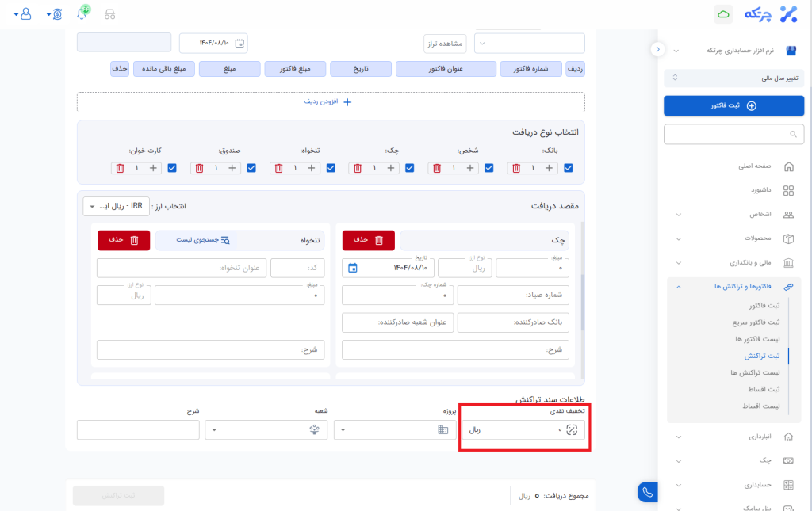Click the scan icon in تخفیف نقدی field
The width and height of the screenshot is (812, 511).
[572, 429]
